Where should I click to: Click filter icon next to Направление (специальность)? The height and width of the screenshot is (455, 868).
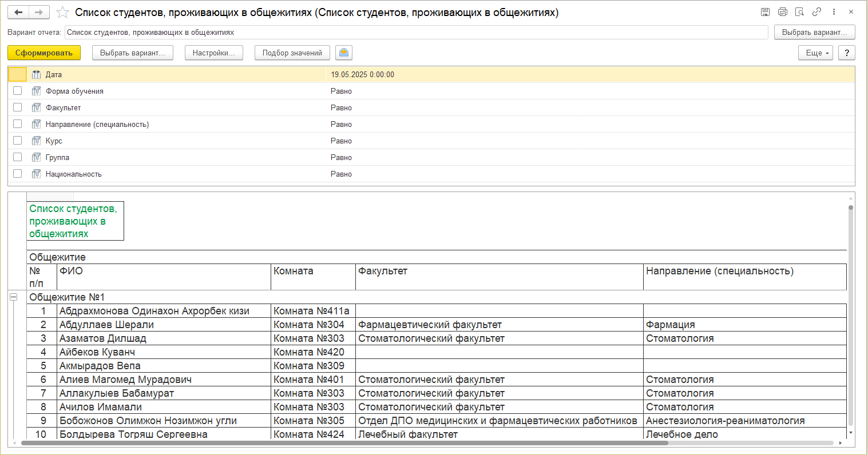click(37, 124)
